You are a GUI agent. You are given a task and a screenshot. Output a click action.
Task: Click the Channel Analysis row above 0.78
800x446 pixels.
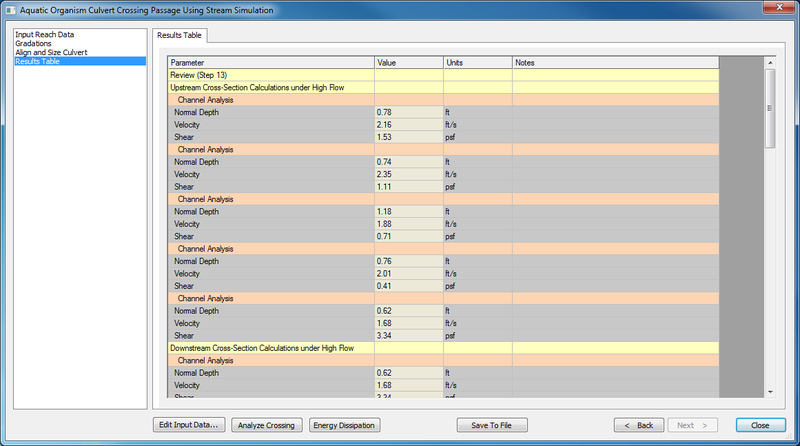click(443, 100)
